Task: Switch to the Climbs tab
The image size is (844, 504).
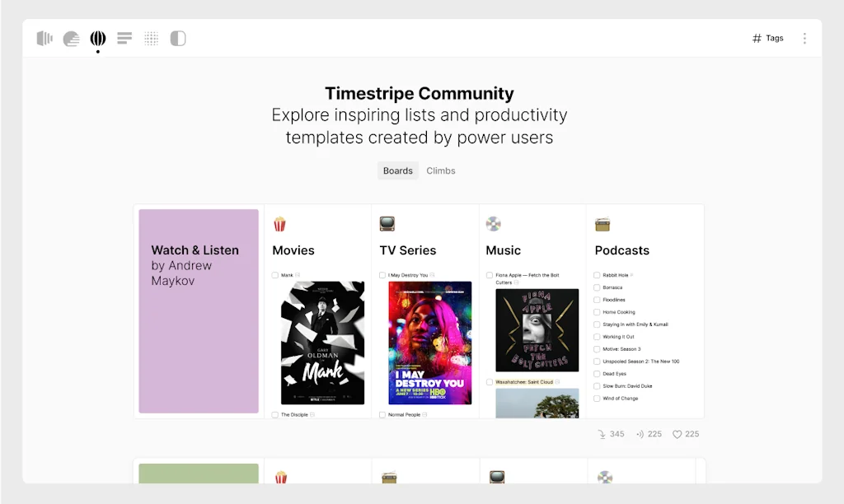Action: pos(440,170)
